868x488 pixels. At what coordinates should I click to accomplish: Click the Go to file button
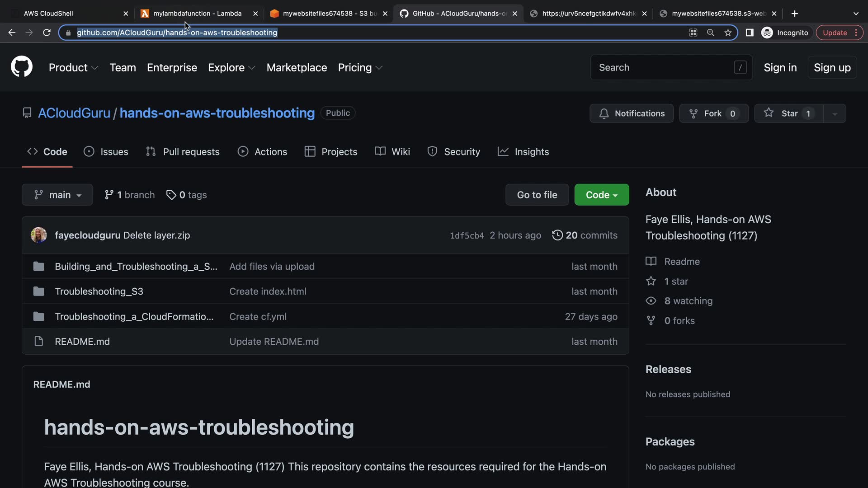pyautogui.click(x=537, y=195)
